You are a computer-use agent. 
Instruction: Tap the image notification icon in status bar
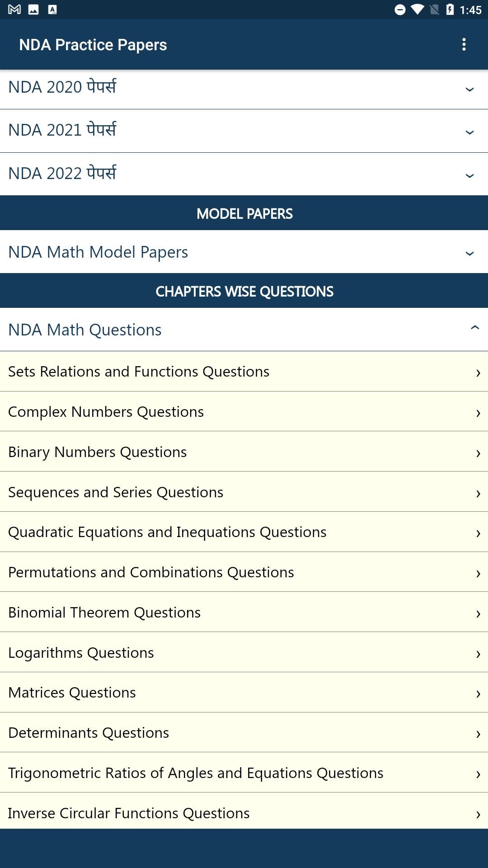(x=33, y=9)
